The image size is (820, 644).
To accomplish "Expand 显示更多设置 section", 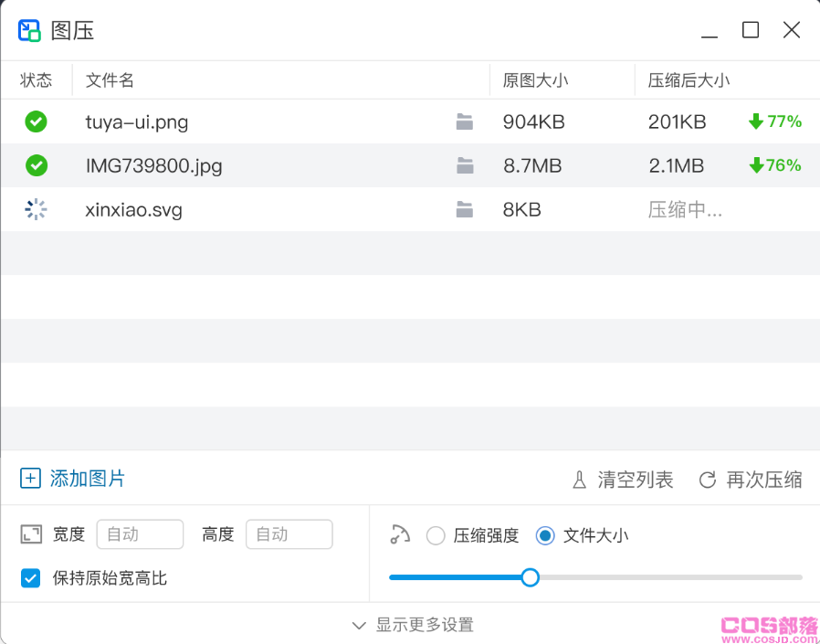I will pyautogui.click(x=413, y=625).
